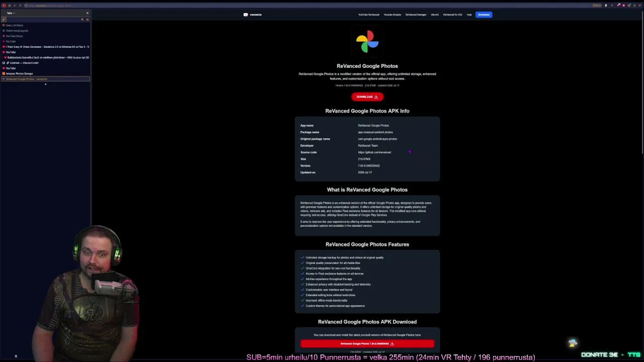Select original package 'com.google.android.apps.photos'

(377, 139)
